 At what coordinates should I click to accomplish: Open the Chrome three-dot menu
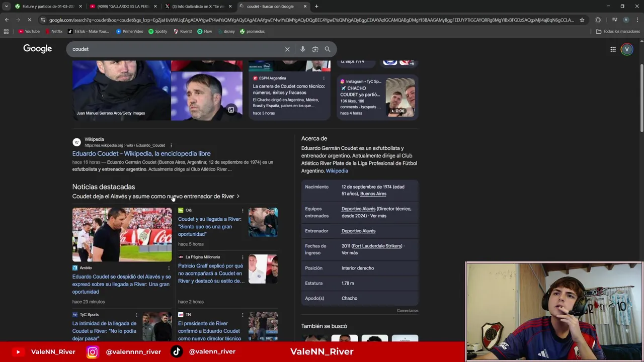click(637, 20)
